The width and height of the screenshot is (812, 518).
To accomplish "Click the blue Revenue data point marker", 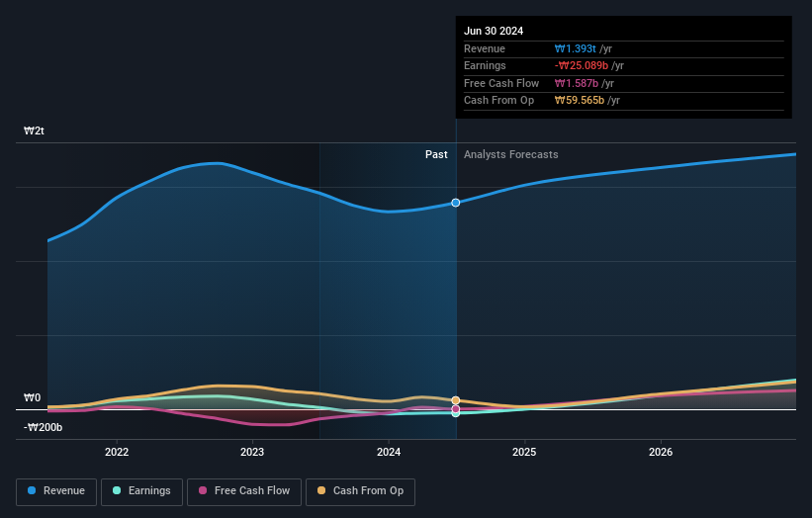I will 455,203.
